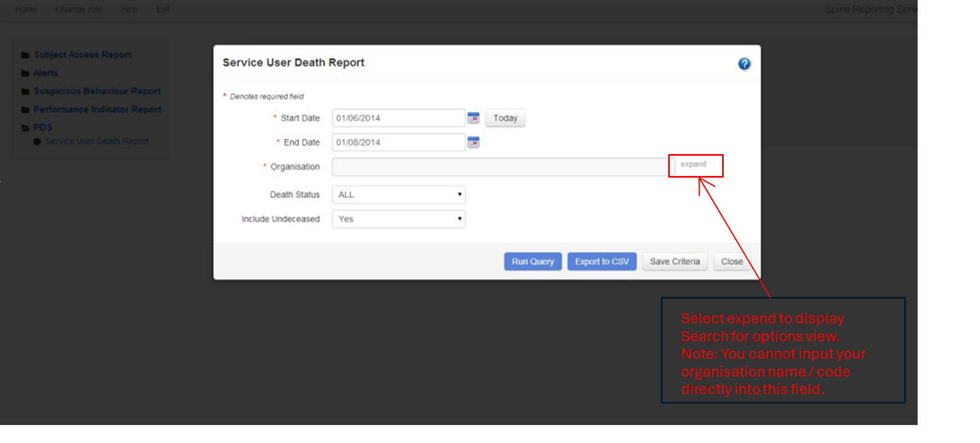980x443 pixels.
Task: Click into the End Date field
Action: tap(399, 142)
